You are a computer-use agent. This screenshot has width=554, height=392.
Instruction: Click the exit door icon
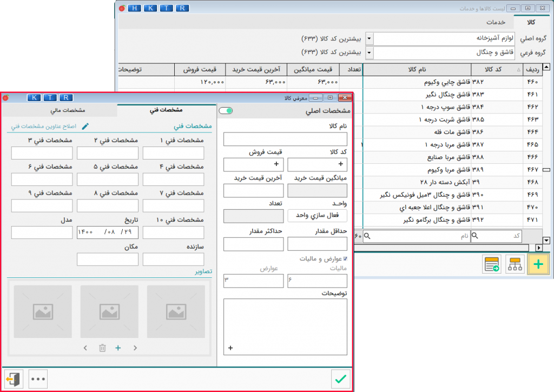pyautogui.click(x=14, y=379)
